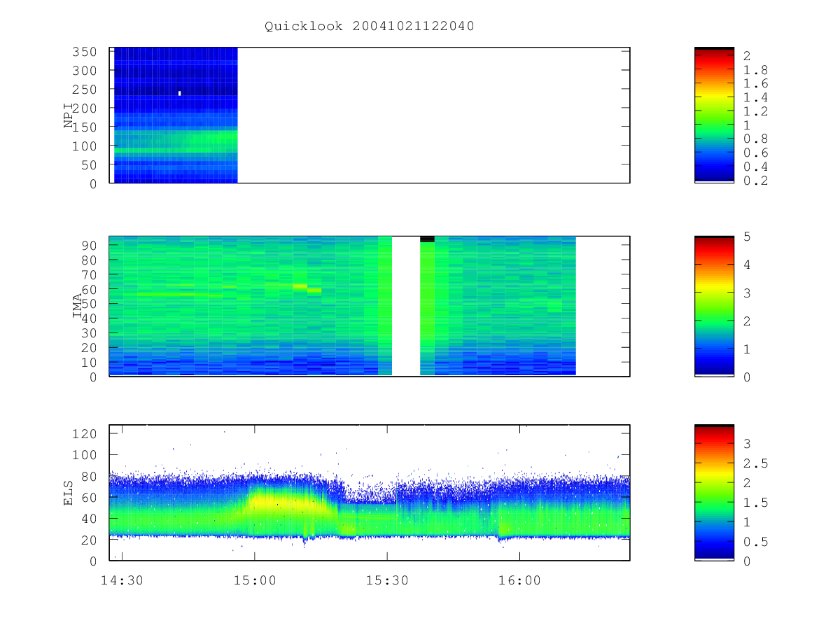
Task: Click the blue NPI heatmap data block
Action: pos(176,115)
